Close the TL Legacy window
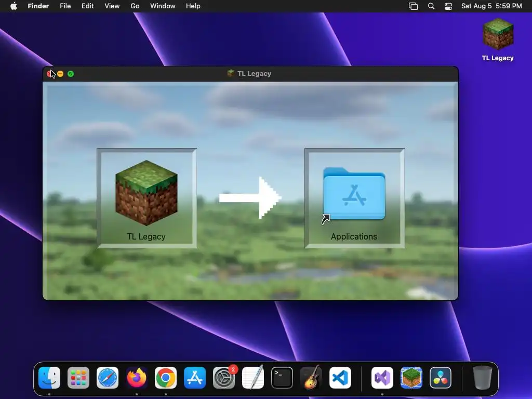The image size is (532, 399). [50, 74]
